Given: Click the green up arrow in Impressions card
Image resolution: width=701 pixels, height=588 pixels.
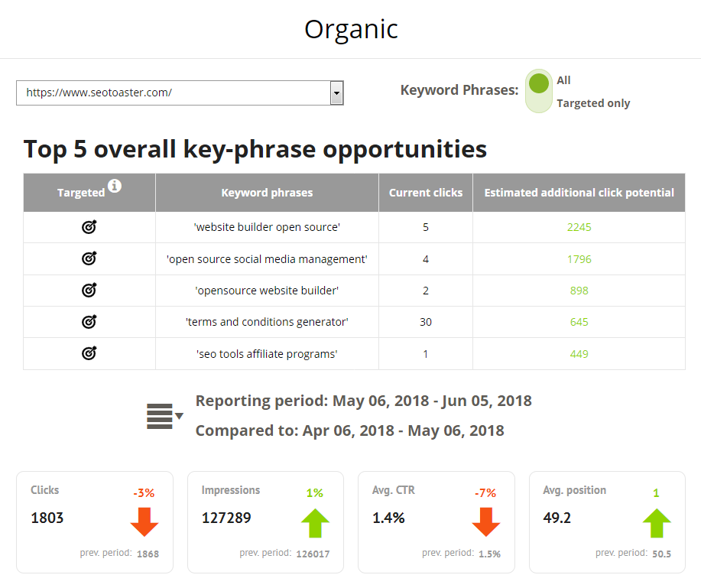Looking at the screenshot, I should [315, 523].
